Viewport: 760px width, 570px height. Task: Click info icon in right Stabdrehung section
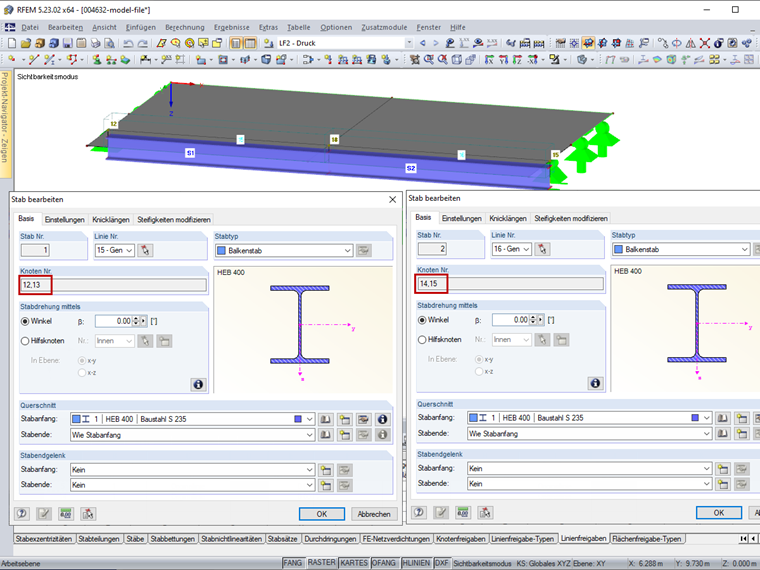595,383
